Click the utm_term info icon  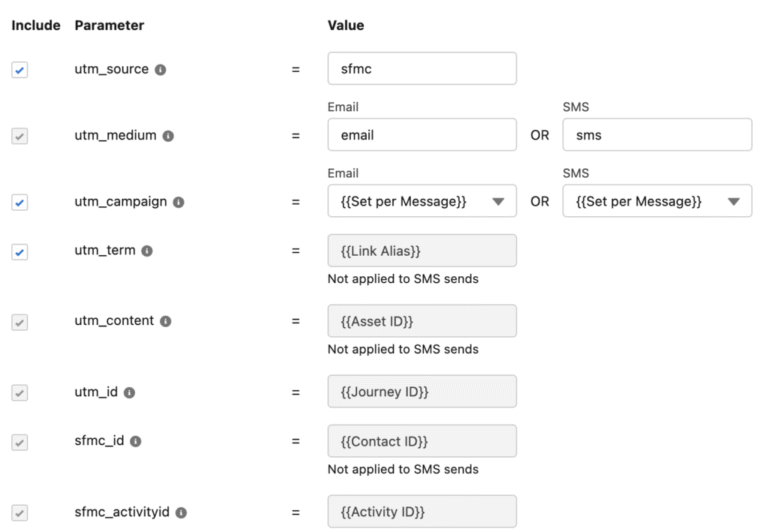point(147,251)
